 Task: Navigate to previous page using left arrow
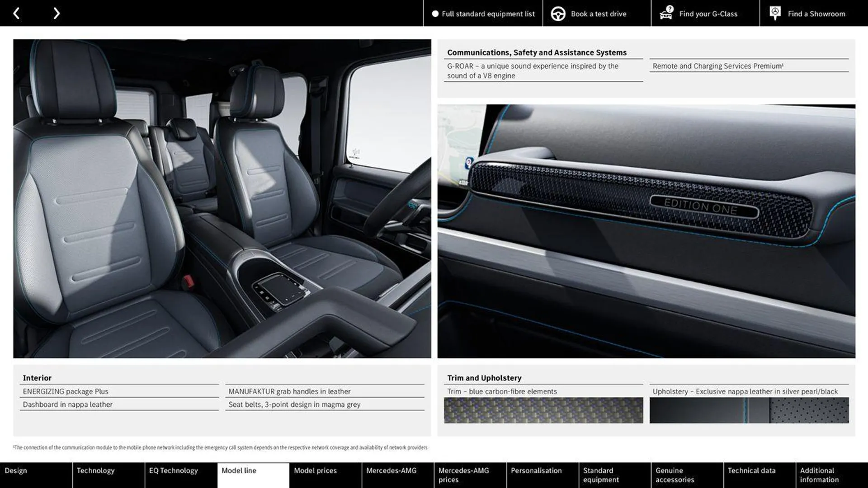[16, 13]
